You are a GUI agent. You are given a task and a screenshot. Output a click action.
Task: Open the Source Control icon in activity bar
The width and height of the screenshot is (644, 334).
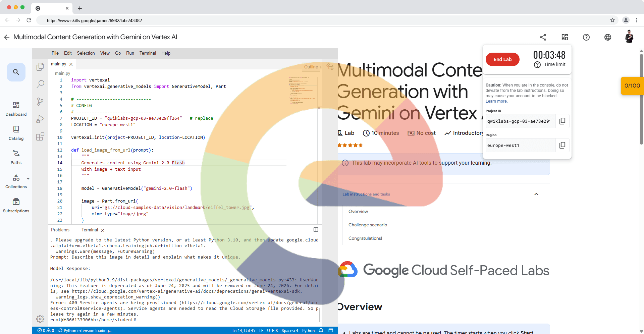(40, 102)
